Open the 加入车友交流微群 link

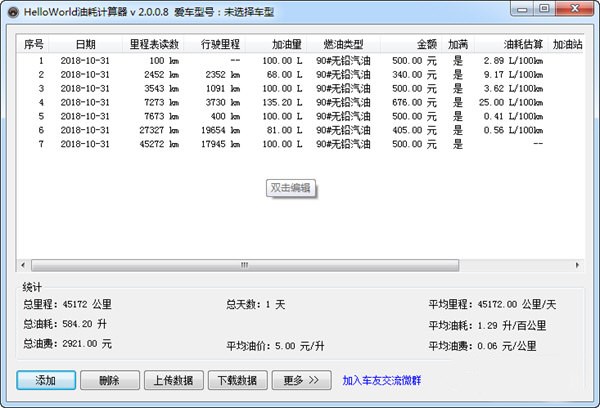pos(382,380)
